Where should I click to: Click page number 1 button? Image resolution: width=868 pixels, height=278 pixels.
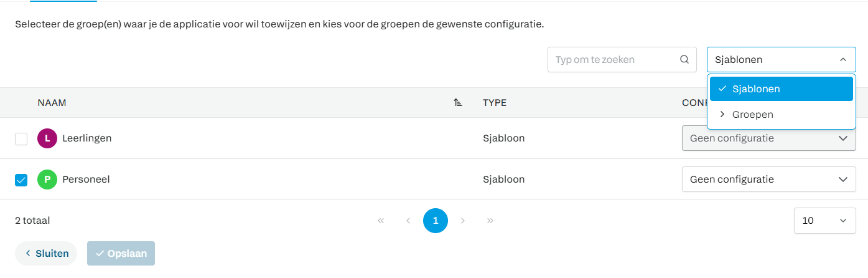pos(436,221)
